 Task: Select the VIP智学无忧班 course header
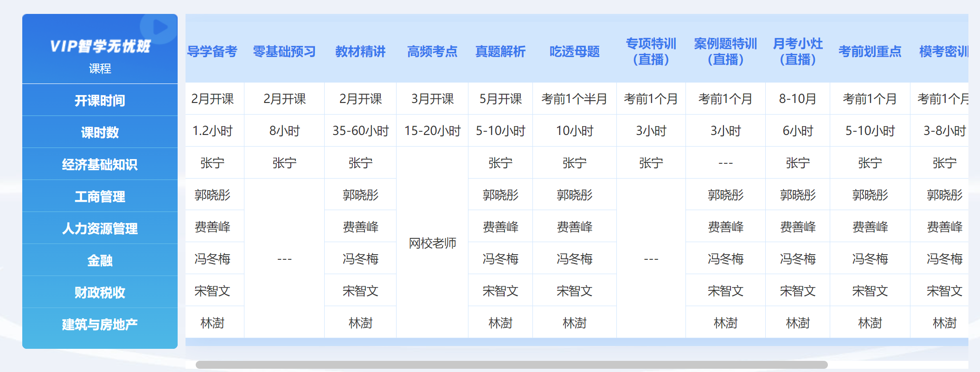pyautogui.click(x=100, y=49)
